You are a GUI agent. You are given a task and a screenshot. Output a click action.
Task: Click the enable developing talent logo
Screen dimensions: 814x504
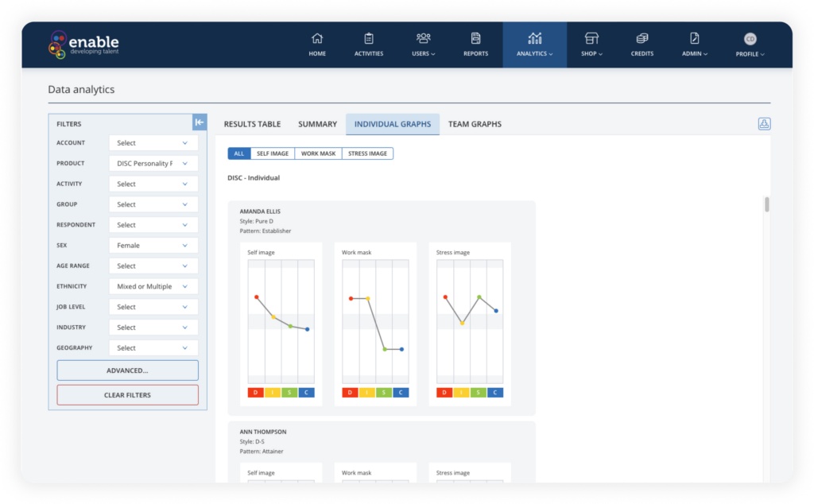[83, 45]
